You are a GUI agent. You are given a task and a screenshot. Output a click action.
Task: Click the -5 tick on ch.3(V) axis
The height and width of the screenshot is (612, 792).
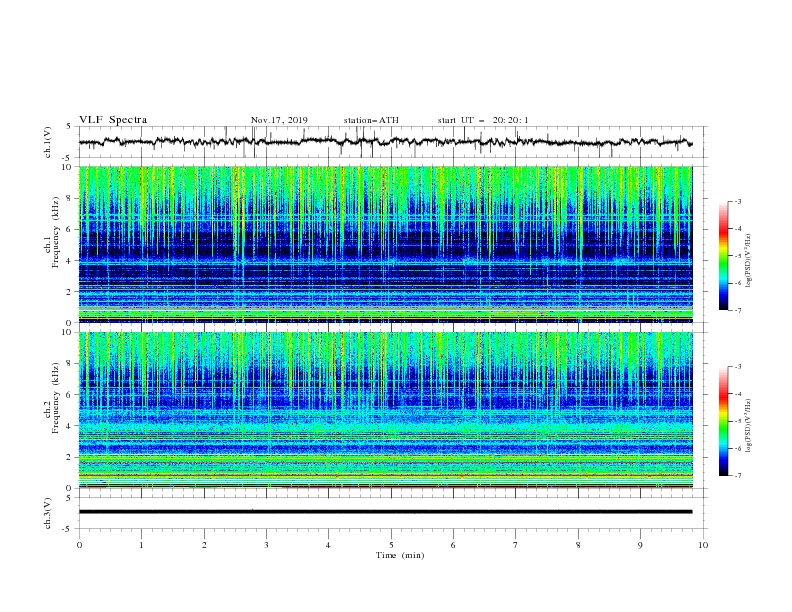(x=68, y=529)
